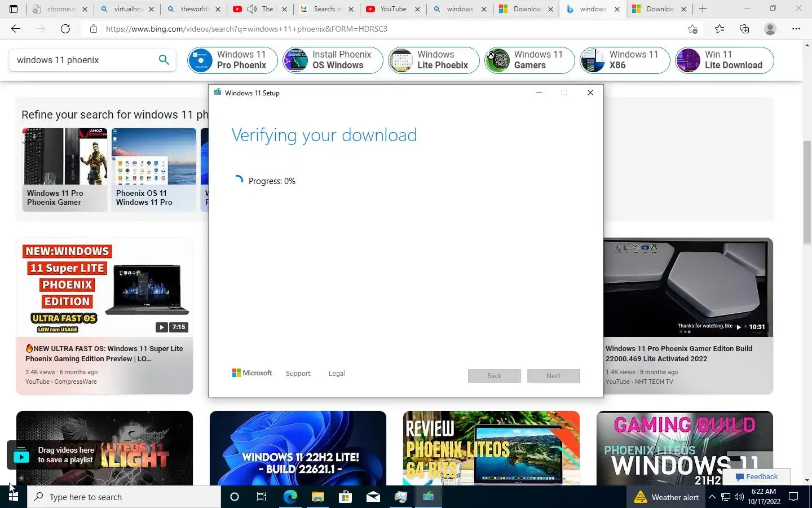The height and width of the screenshot is (508, 812).
Task: Open tab actions menu icon
Action: tap(14, 9)
